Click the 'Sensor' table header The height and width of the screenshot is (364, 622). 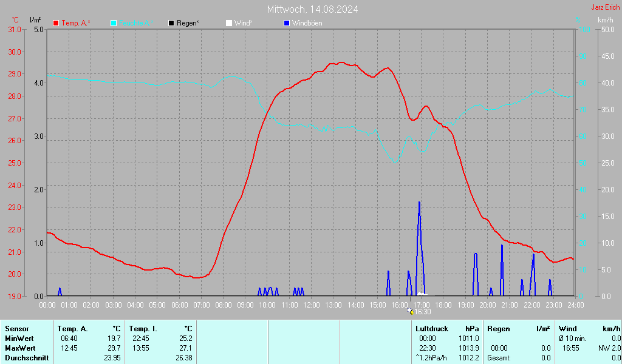coord(17,329)
